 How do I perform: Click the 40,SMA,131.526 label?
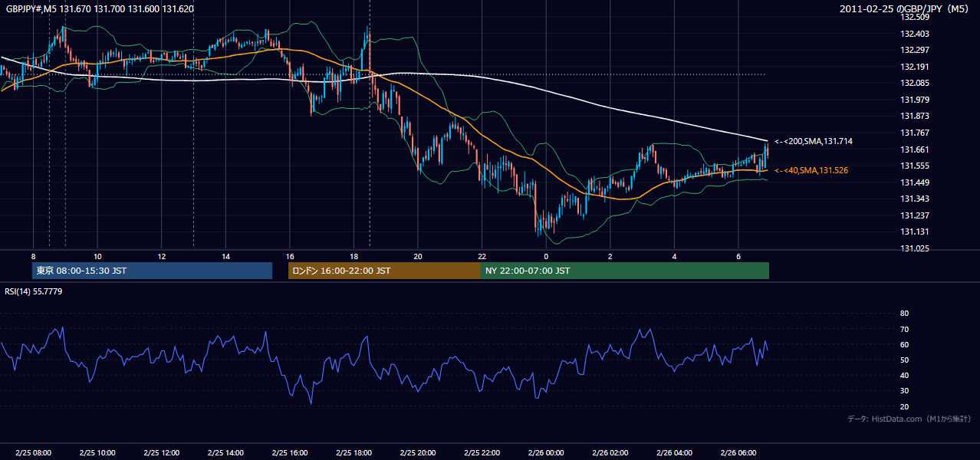coord(811,170)
